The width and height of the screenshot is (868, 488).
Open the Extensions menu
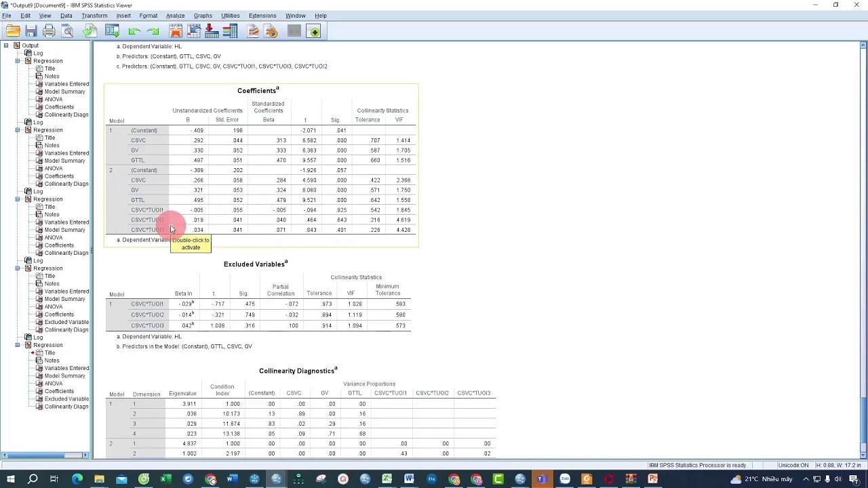[x=262, y=16]
